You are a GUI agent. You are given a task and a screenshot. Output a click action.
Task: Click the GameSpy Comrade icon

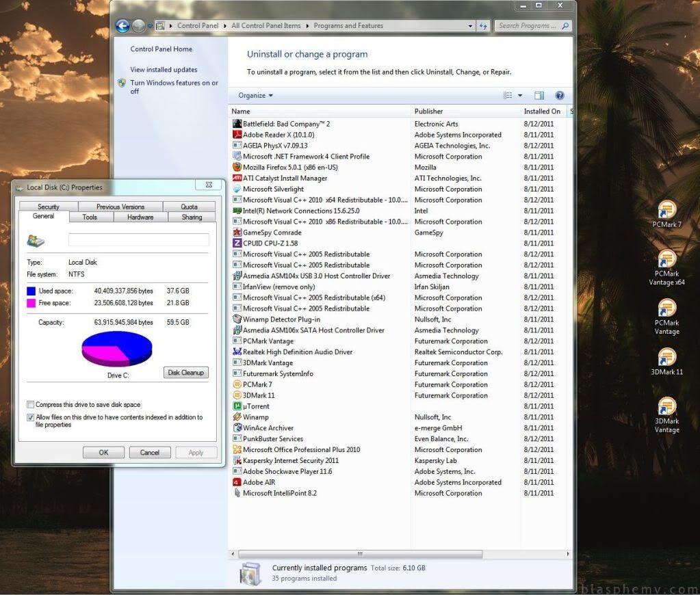coord(237,232)
